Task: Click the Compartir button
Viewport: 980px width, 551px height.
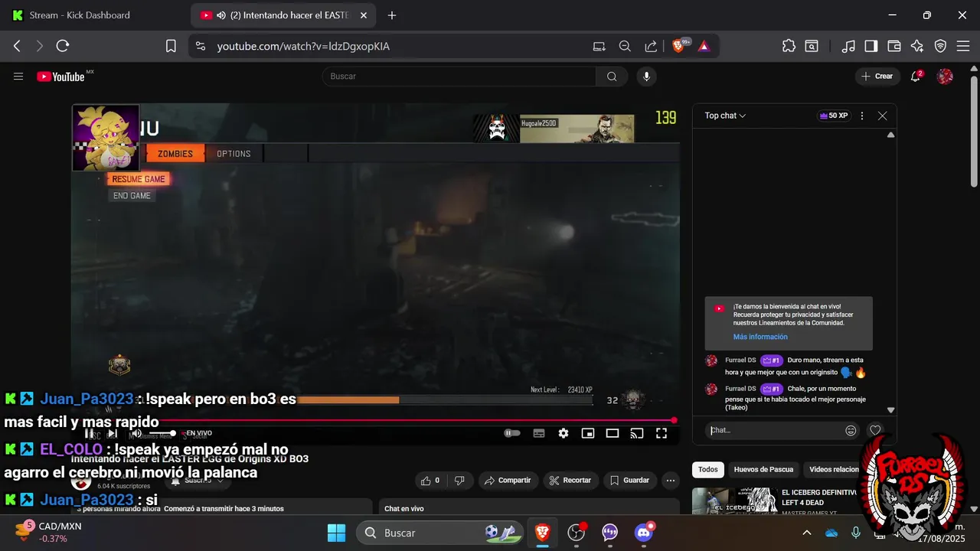Action: (x=508, y=481)
